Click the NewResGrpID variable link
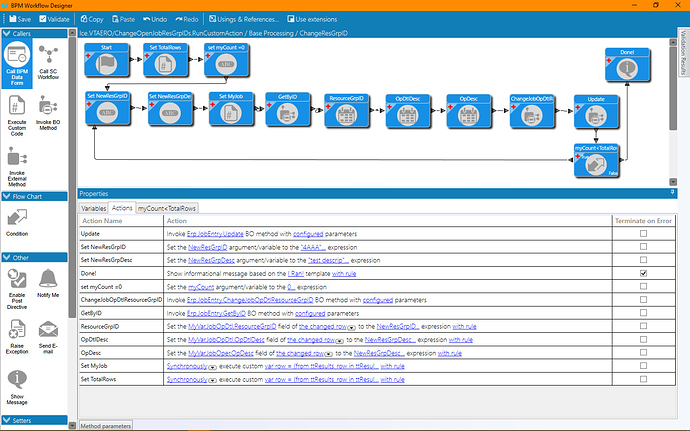The height and width of the screenshot is (431, 690). click(208, 247)
